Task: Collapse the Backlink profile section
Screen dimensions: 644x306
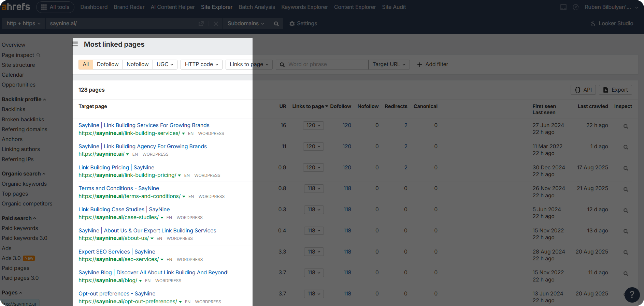Action: click(x=24, y=100)
